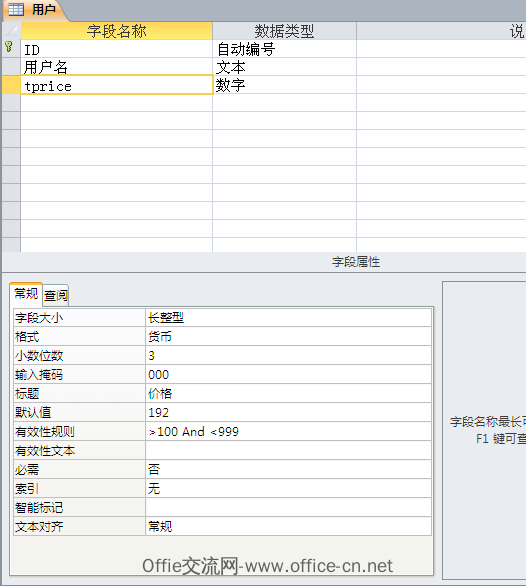Select the tprice row selector
The image size is (526, 586).
pyautogui.click(x=11, y=84)
